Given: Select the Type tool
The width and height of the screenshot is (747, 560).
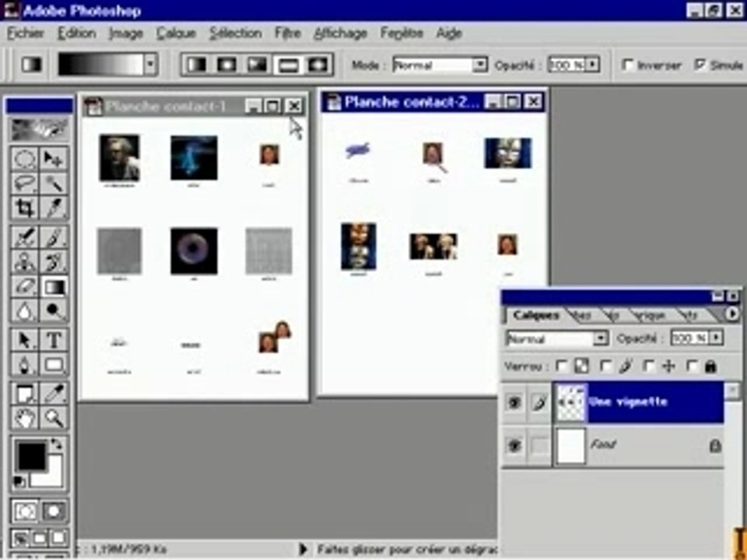Looking at the screenshot, I should click(x=54, y=340).
